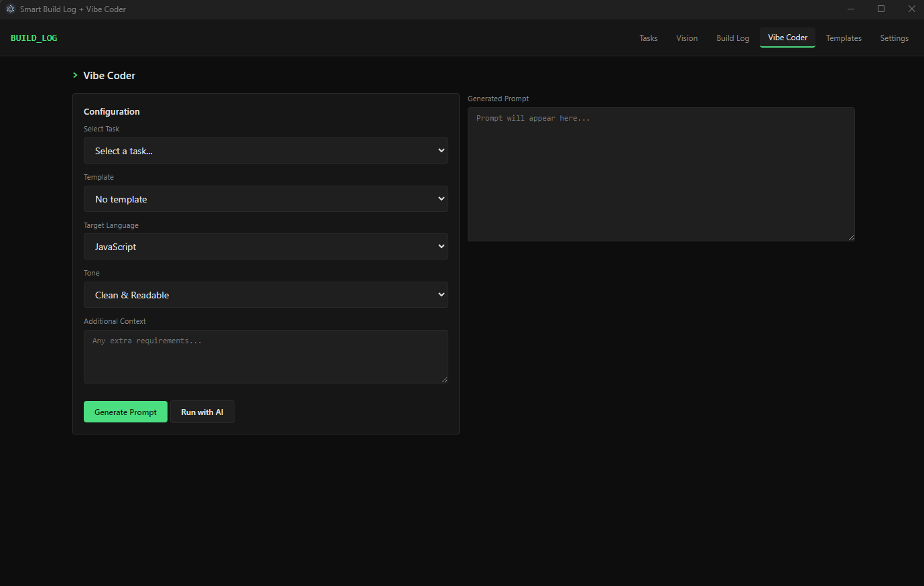Click the Target Language label
The image size is (924, 586).
111,225
